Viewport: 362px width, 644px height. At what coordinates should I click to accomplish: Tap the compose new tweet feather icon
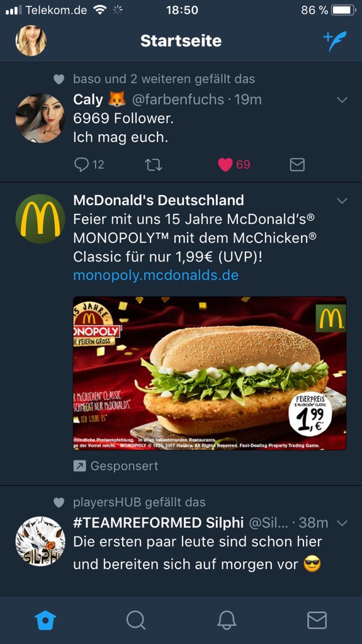coord(335,41)
